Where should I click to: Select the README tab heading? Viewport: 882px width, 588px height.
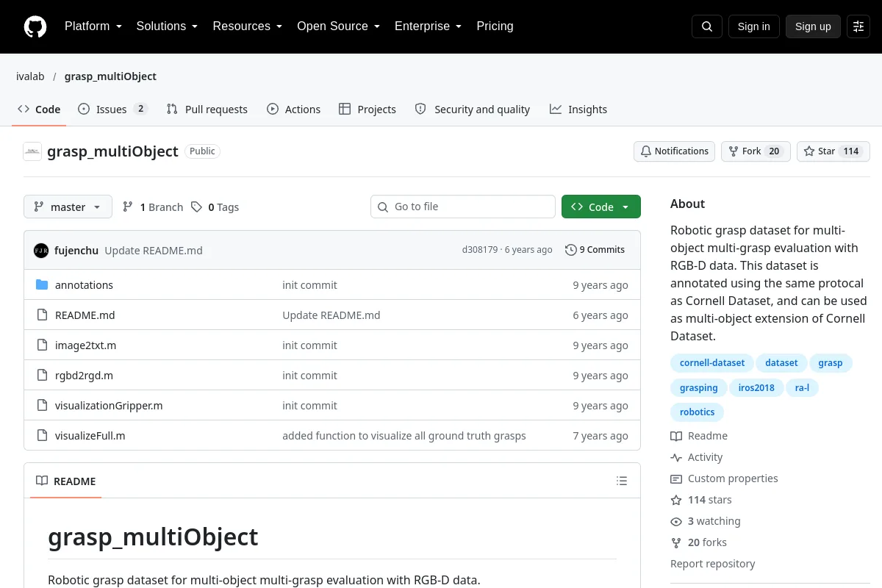65,481
